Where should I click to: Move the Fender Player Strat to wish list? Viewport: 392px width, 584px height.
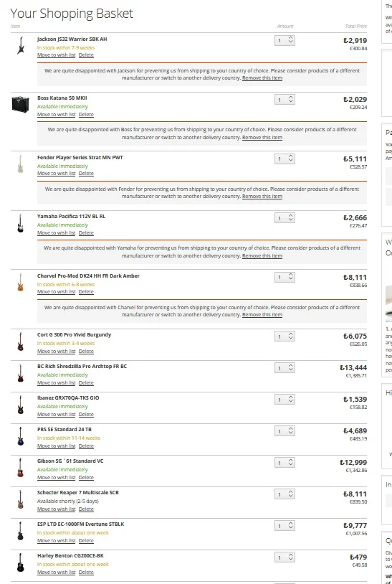point(56,174)
